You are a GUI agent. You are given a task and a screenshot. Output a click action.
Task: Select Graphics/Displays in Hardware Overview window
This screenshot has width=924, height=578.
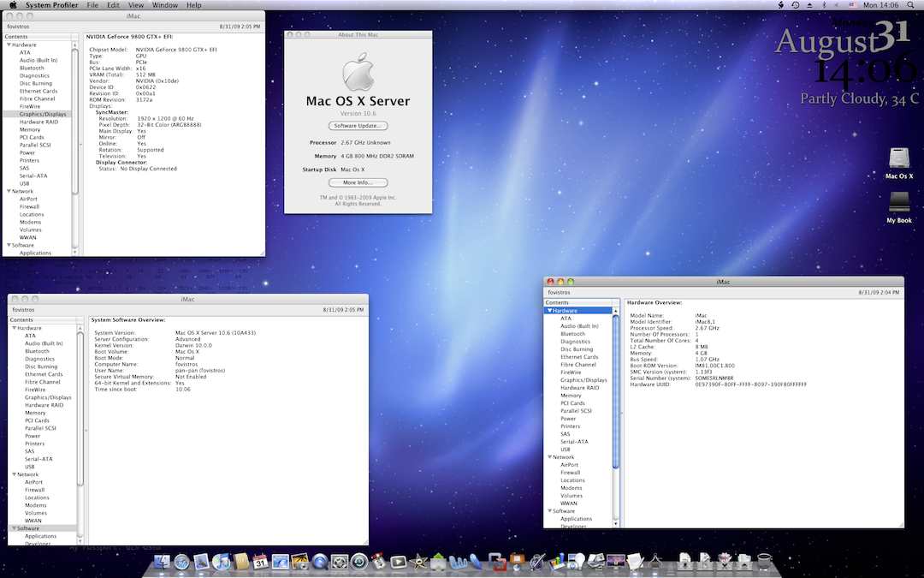pos(583,380)
